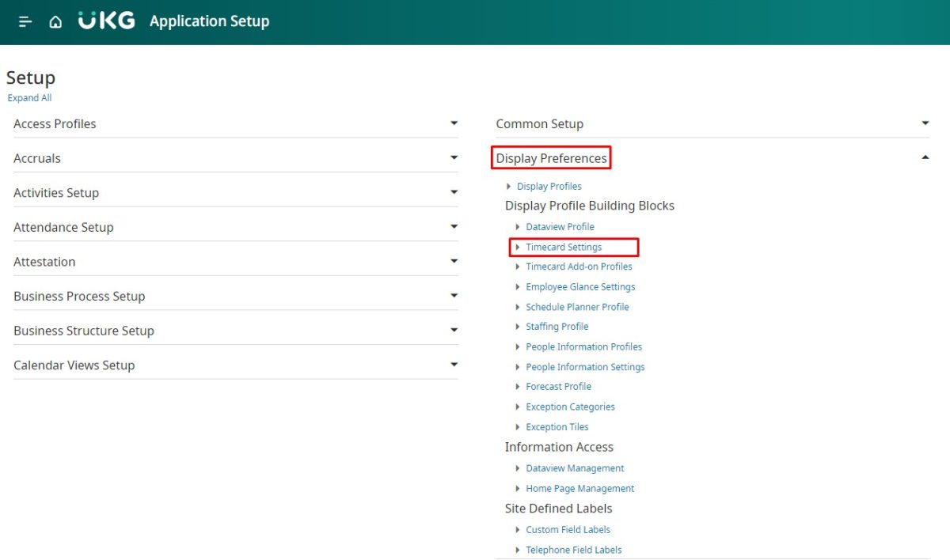Open Timecard Settings

[564, 248]
